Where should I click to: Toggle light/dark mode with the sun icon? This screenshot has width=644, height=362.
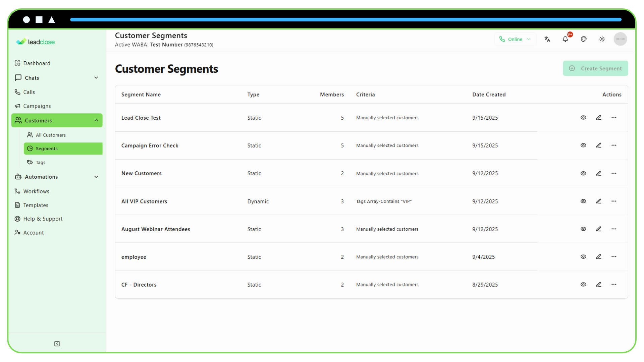click(x=602, y=39)
